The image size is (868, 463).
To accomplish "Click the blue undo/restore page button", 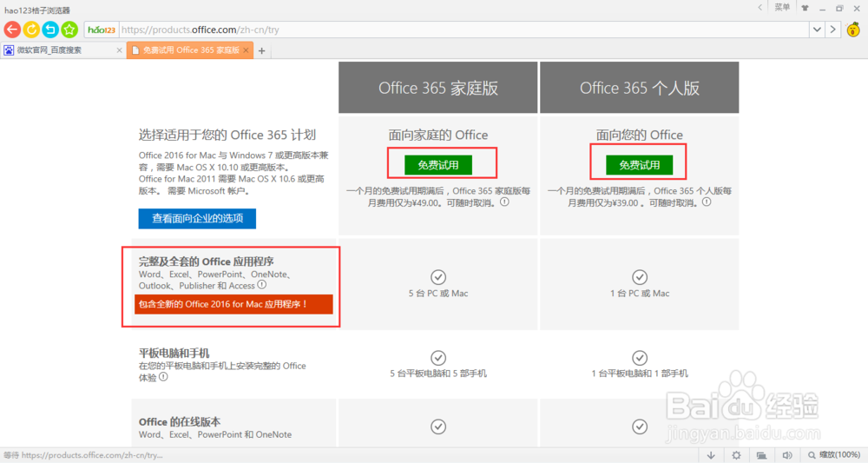I will [50, 30].
